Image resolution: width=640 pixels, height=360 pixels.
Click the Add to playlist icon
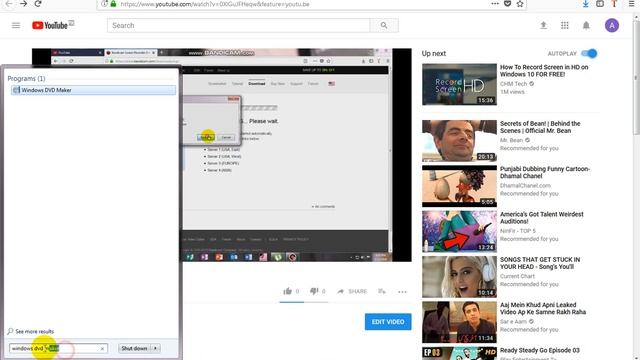click(x=382, y=291)
